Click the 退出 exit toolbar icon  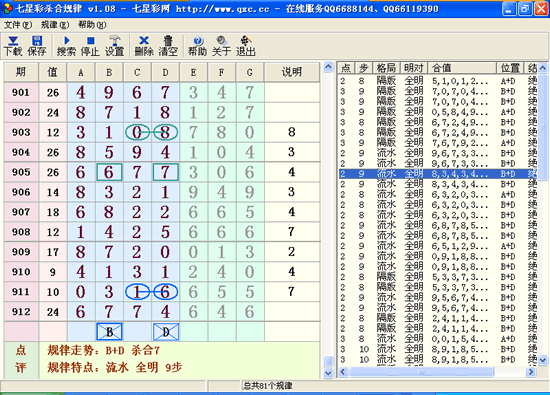pos(246,46)
